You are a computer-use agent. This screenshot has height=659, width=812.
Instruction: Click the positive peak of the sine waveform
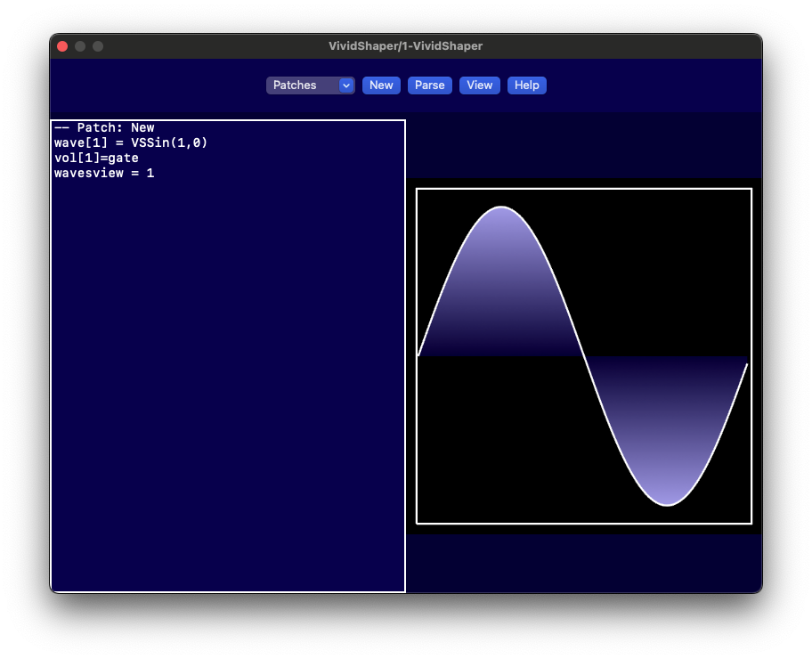tap(502, 208)
